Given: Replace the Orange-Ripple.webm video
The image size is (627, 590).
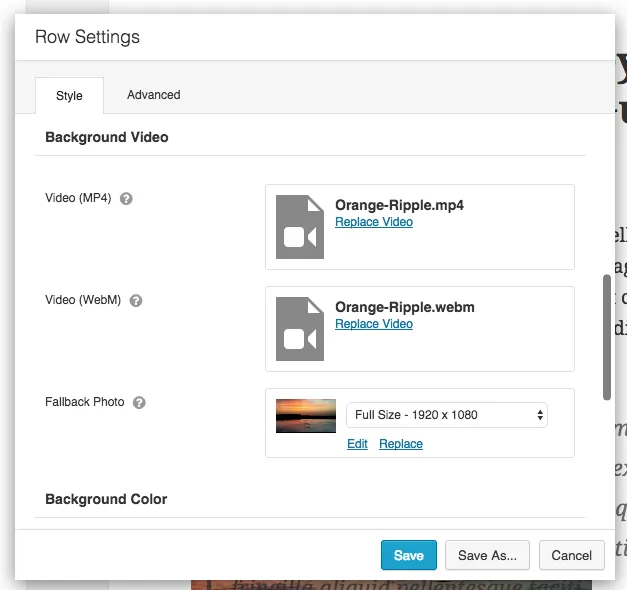Looking at the screenshot, I should point(374,324).
